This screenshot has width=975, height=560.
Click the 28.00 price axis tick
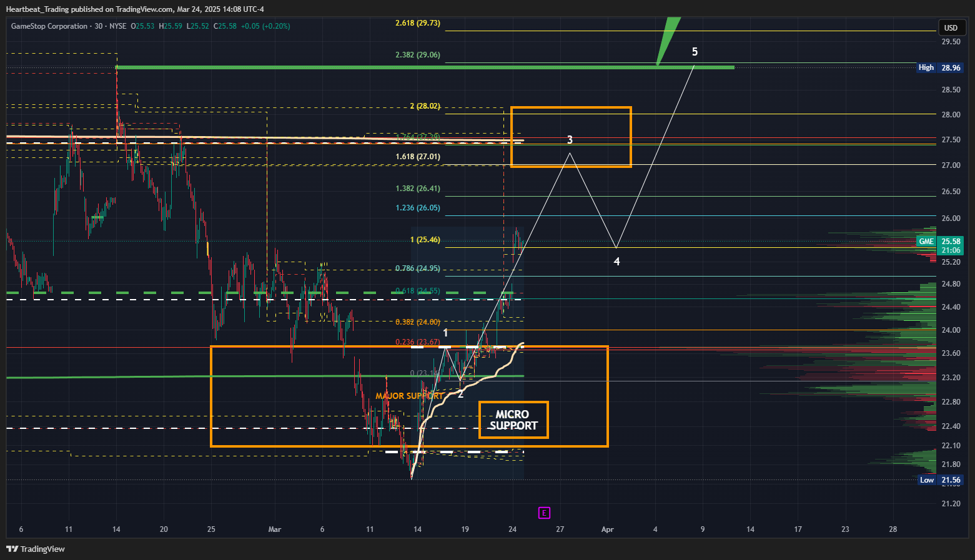(951, 115)
